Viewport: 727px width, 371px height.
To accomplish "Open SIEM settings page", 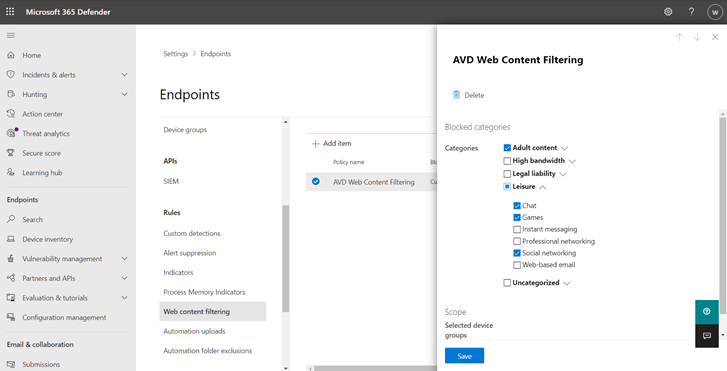I will coord(171,181).
